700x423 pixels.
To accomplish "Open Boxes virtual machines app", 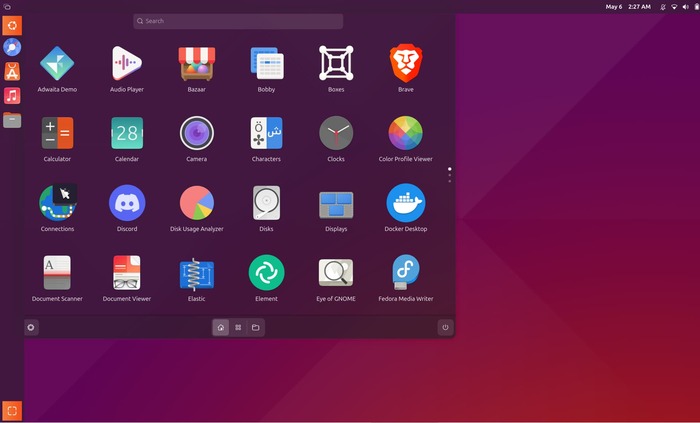I will (x=336, y=64).
